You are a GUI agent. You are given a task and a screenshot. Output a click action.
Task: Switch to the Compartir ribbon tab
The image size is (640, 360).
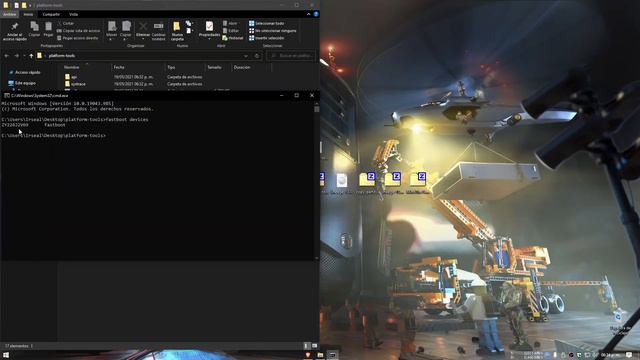click(51, 14)
